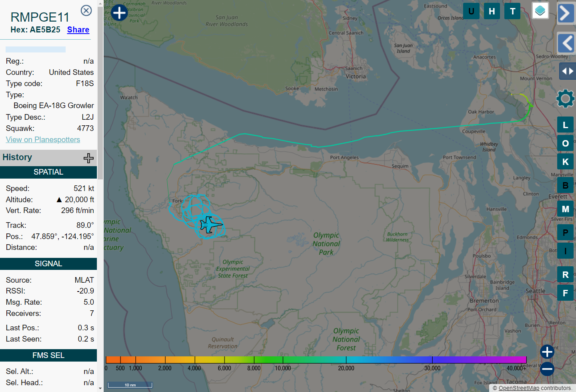Viewport: 576px width, 392px height.
Task: Close the RMPGE11 aircraft info panel
Action: pos(86,10)
